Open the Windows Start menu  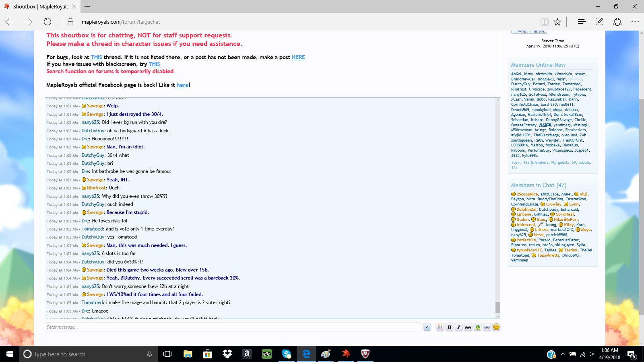[x=10, y=354]
